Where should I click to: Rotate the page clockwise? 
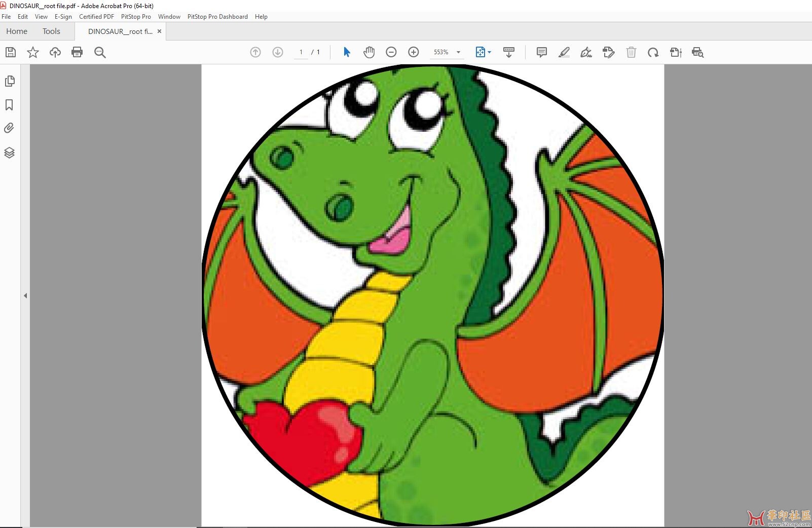pos(653,52)
